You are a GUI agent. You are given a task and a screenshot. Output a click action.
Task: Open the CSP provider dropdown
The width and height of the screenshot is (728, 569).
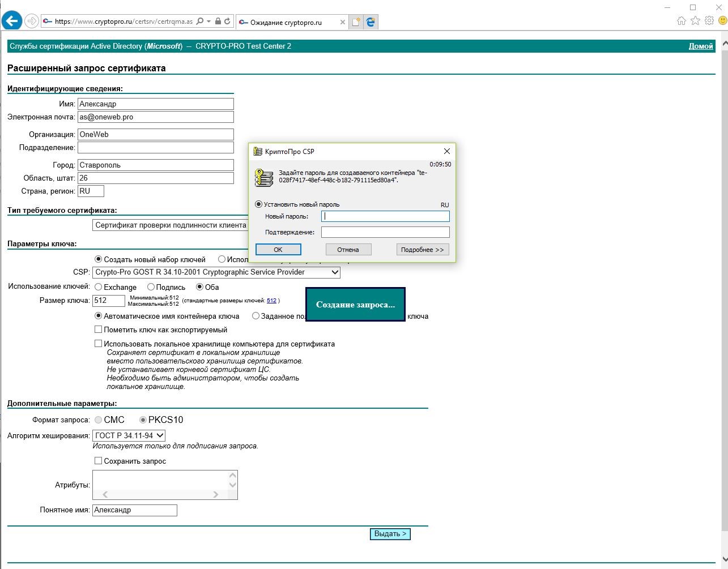pos(216,272)
